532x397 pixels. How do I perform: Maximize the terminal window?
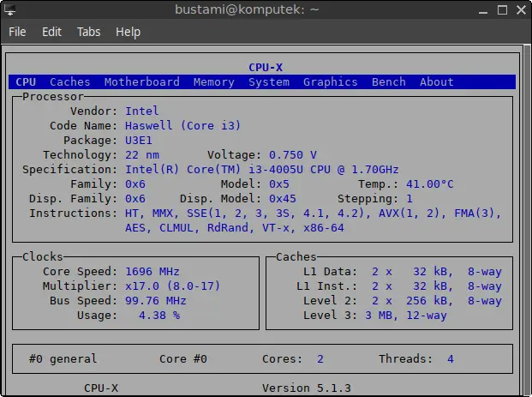pos(503,9)
